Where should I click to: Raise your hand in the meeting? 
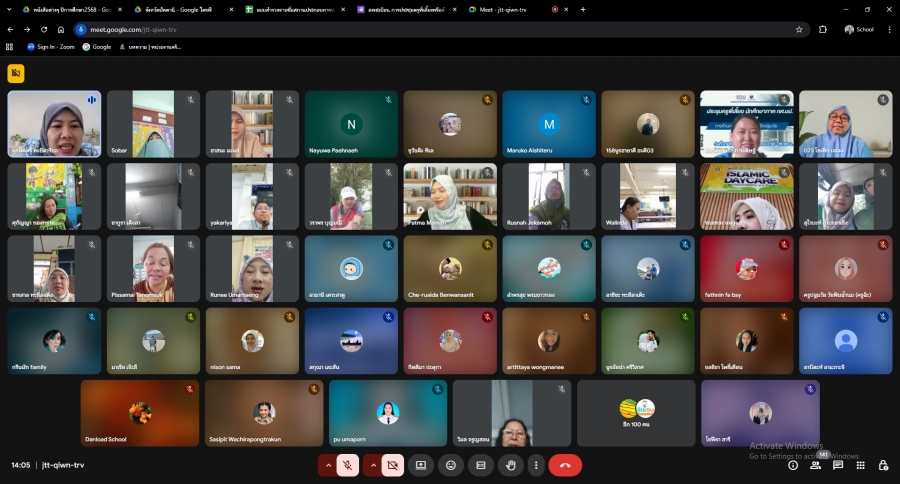click(511, 465)
